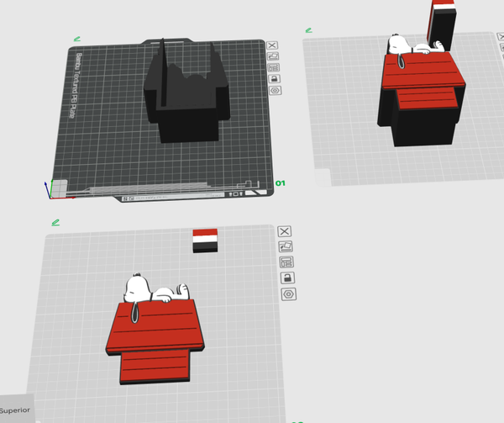Auto-orient objects on the bottom-left plate
The height and width of the screenshot is (423, 504).
coord(286,246)
